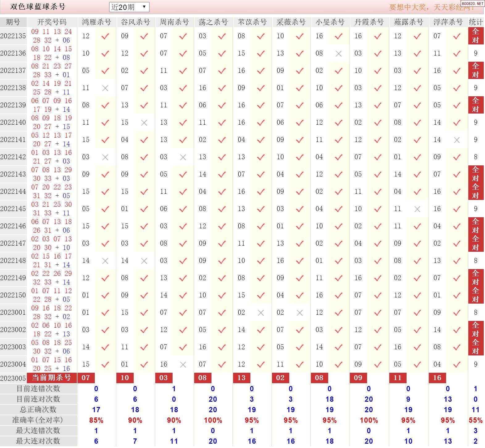
Task: Click the 当前期杀号 red label
Action: [x=52, y=378]
